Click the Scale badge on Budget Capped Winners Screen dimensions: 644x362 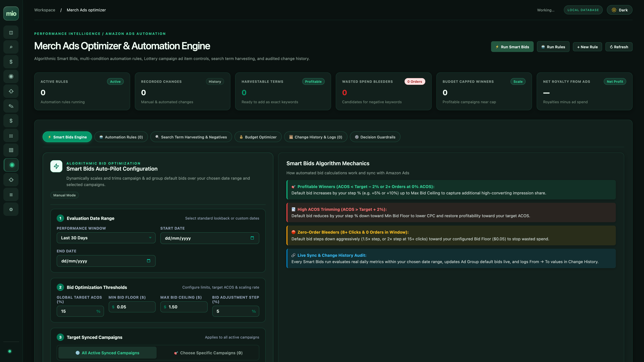click(x=518, y=81)
